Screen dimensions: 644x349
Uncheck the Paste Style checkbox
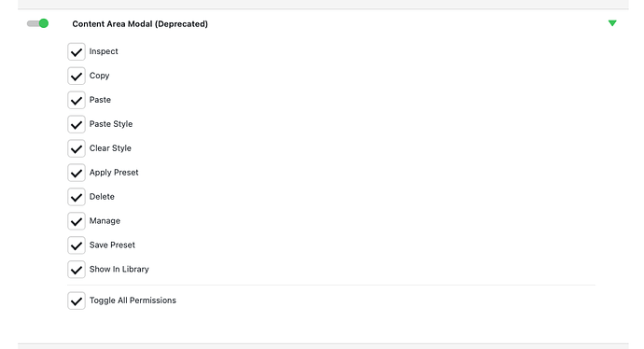(x=77, y=124)
